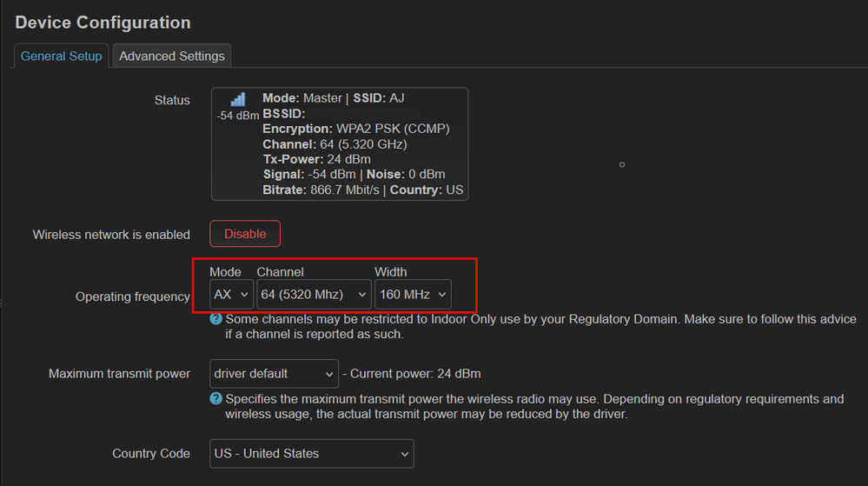Expand the Maximum transmit power driver default dropdown
868x486 pixels.
(274, 374)
